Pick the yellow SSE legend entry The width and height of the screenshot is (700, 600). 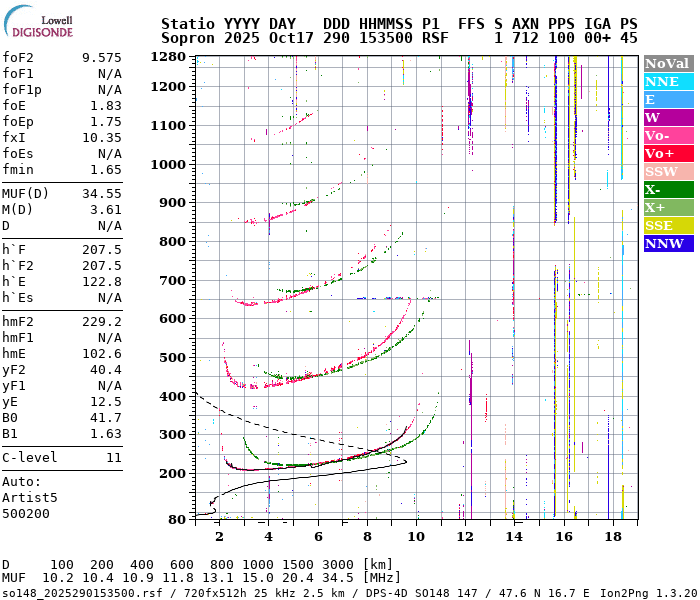pyautogui.click(x=668, y=226)
